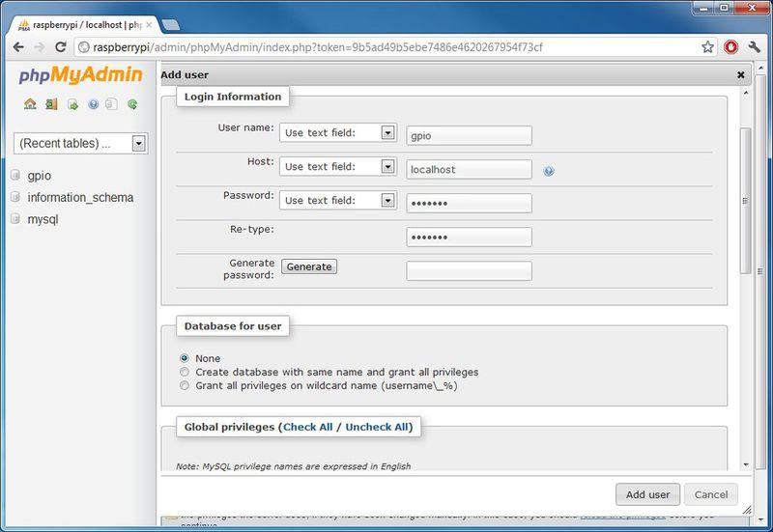Click the Check All link
Viewport: 773px width, 532px height.
[307, 427]
